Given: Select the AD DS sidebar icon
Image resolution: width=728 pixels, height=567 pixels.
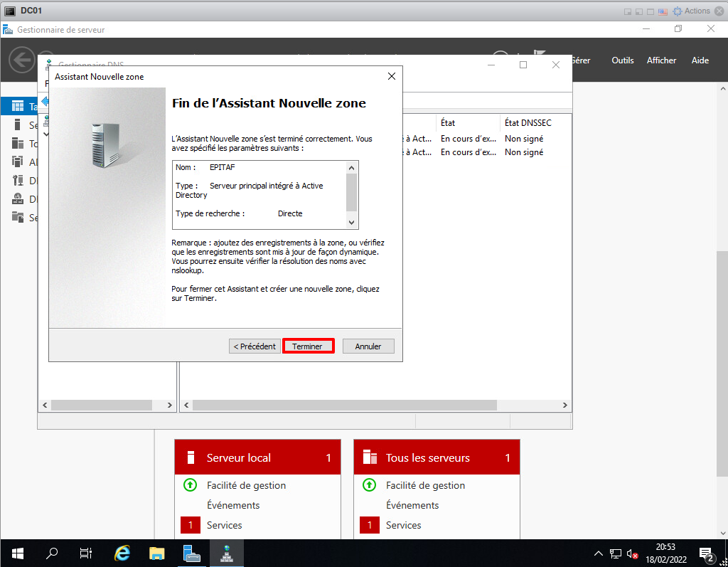Looking at the screenshot, I should tap(18, 162).
